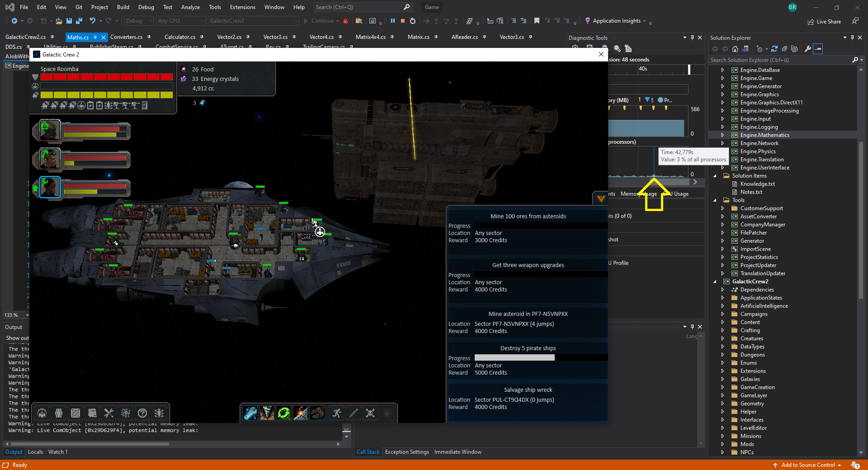This screenshot has height=470, width=868.
Task: Click the Undo arrow in the toolbar
Action: [93, 21]
